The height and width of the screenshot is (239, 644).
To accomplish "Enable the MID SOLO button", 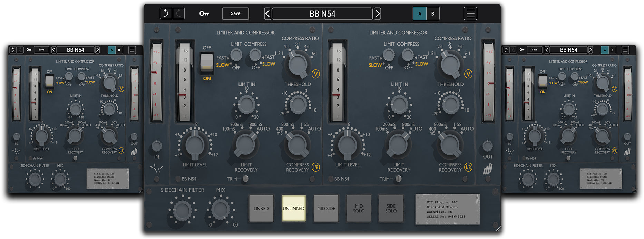I will pyautogui.click(x=359, y=208).
